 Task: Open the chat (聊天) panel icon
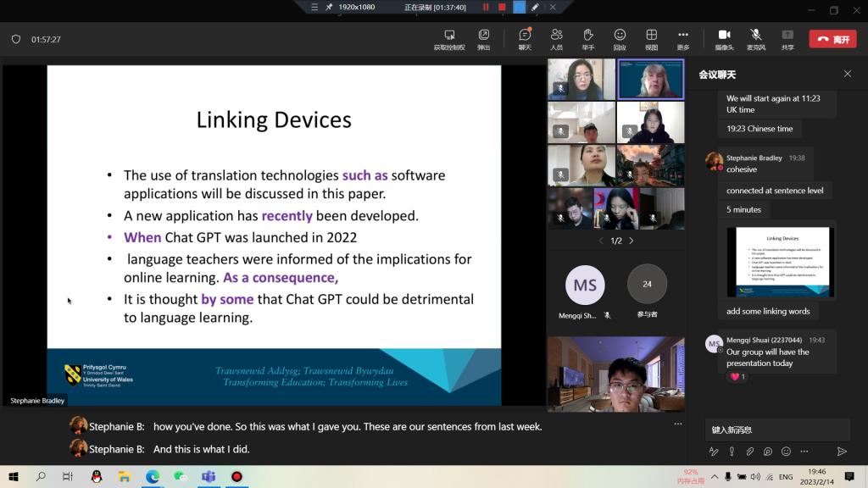[x=525, y=36]
